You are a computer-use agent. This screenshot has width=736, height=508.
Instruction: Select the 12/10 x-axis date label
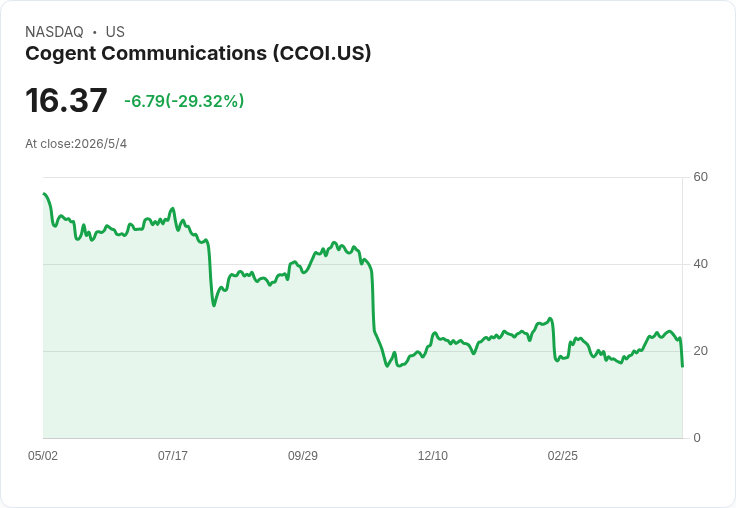(x=433, y=456)
